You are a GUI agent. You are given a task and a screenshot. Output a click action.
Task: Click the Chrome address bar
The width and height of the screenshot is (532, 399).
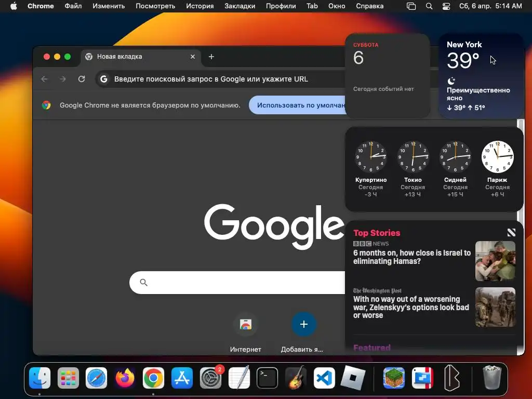pos(220,79)
